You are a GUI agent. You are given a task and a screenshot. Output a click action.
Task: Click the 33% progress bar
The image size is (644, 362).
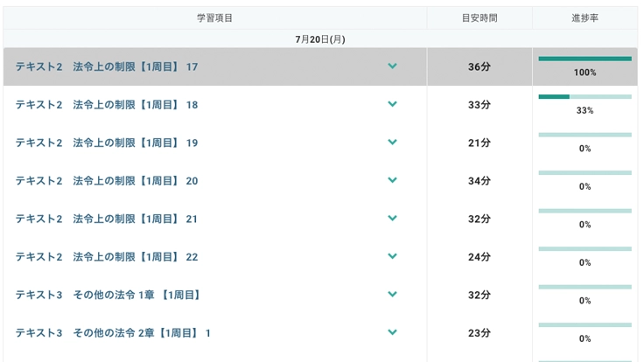pos(584,97)
